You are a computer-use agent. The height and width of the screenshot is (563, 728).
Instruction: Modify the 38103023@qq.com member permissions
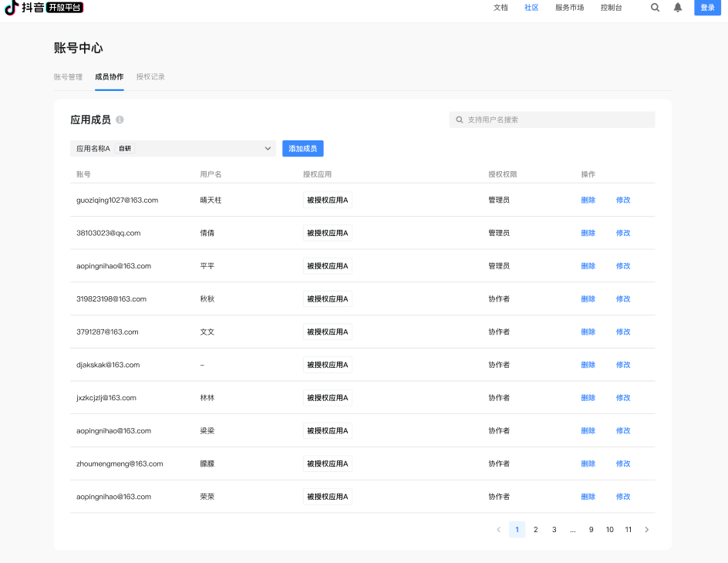[x=623, y=233]
